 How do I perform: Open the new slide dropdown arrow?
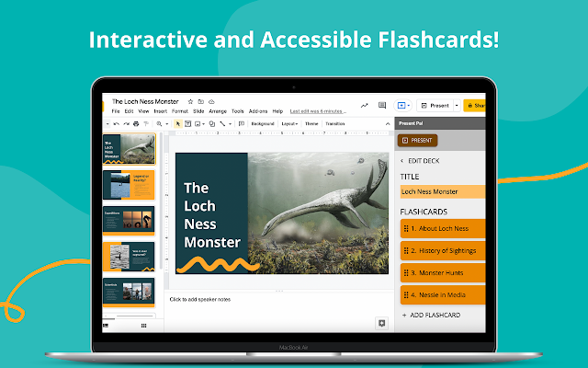107,124
